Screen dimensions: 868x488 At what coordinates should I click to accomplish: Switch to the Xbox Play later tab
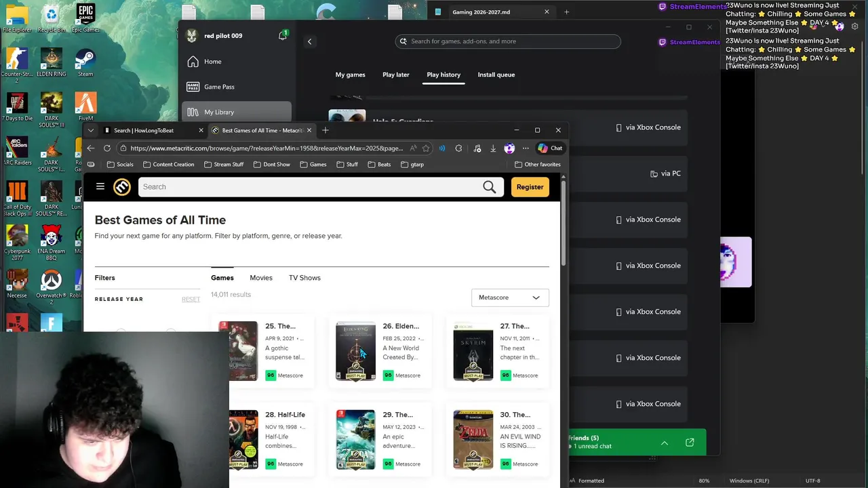pos(396,75)
